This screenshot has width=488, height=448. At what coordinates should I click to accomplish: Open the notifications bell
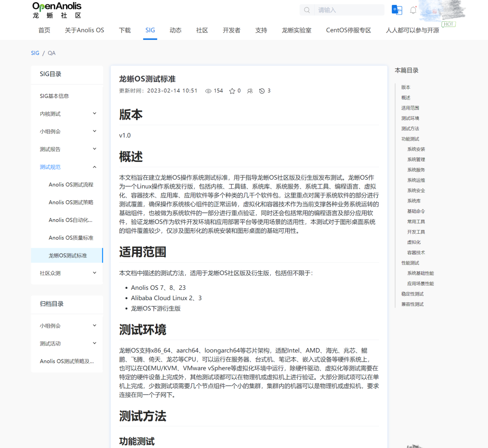[413, 10]
